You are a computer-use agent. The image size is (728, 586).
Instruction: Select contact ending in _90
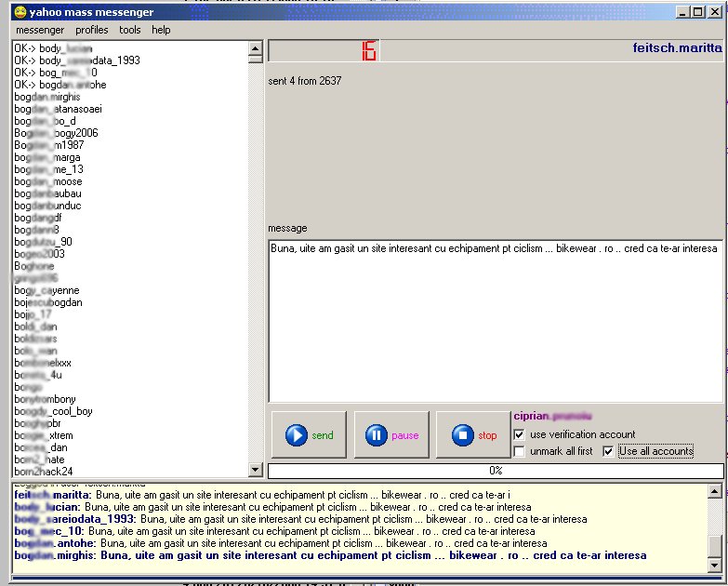point(43,242)
